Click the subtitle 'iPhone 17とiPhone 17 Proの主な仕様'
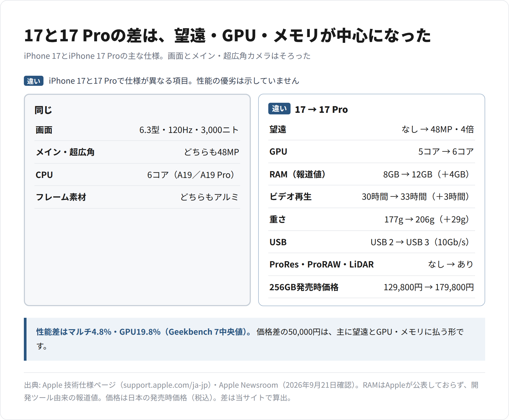 (x=92, y=56)
